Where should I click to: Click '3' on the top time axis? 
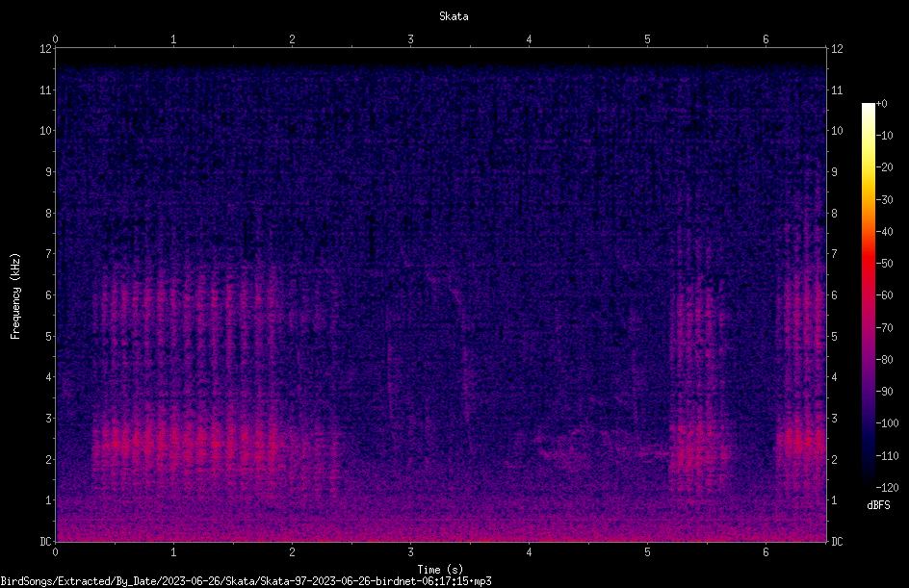coord(410,39)
